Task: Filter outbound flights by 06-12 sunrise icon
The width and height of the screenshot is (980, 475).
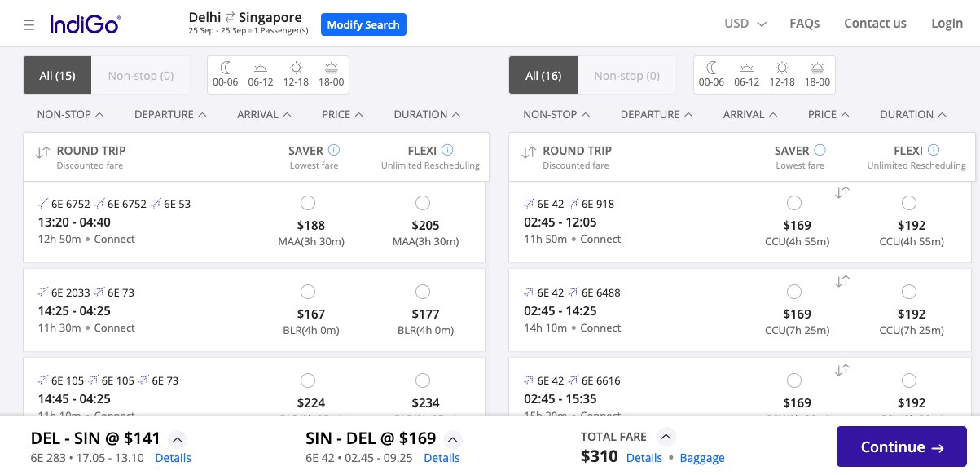Action: point(261,74)
